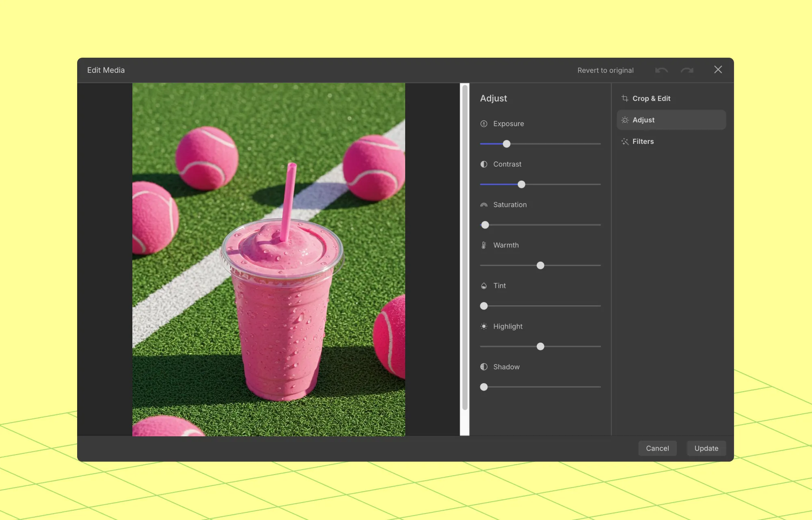Click the Shadow icon

484,367
